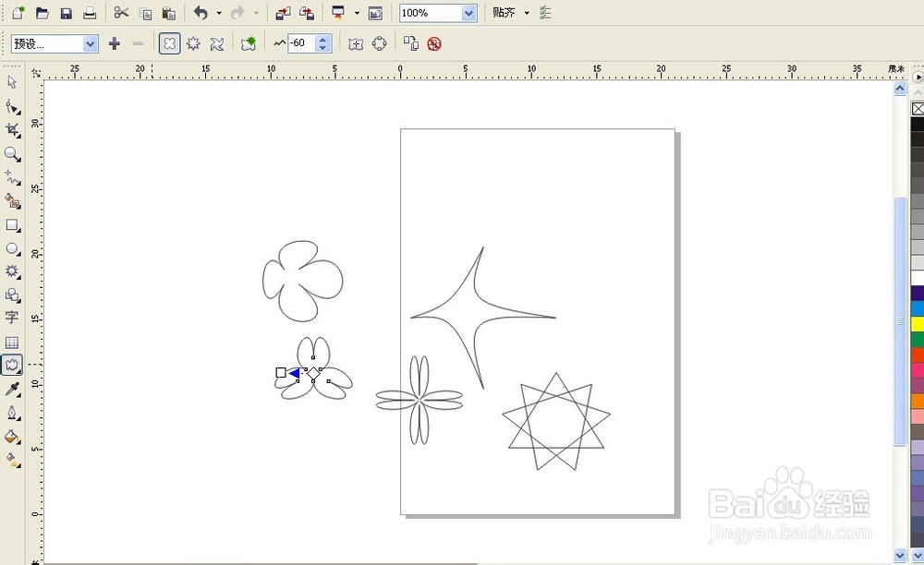Image resolution: width=924 pixels, height=565 pixels.
Task: Select the nine-pointed star shape
Action: click(x=556, y=421)
